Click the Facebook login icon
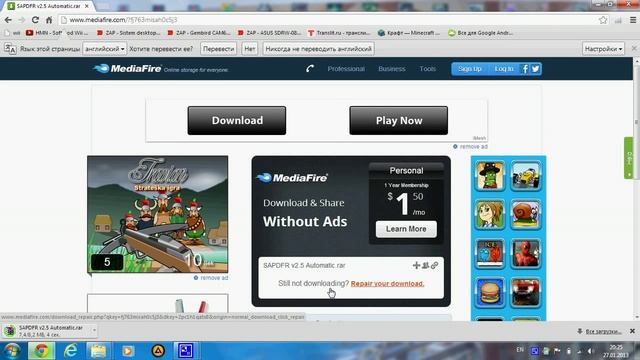This screenshot has height=360, width=640. [x=525, y=69]
